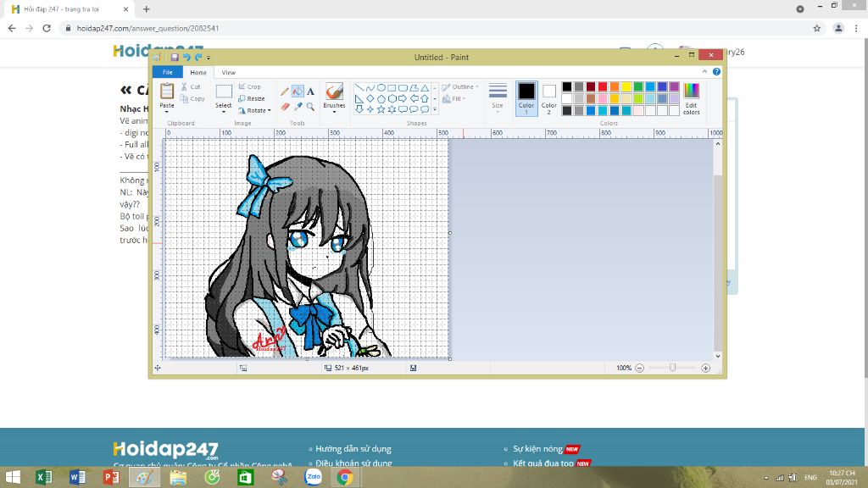The height and width of the screenshot is (488, 868).
Task: Pick the yellow color swatch
Action: click(626, 86)
